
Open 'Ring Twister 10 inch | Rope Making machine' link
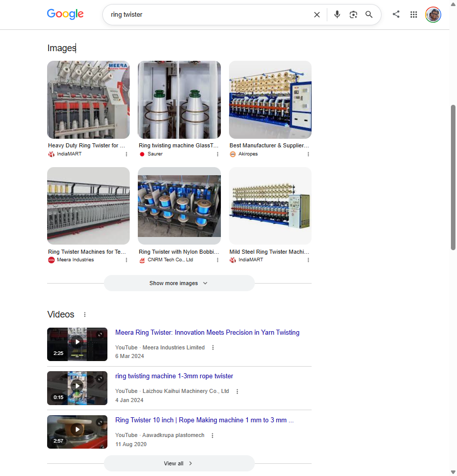[204, 420]
